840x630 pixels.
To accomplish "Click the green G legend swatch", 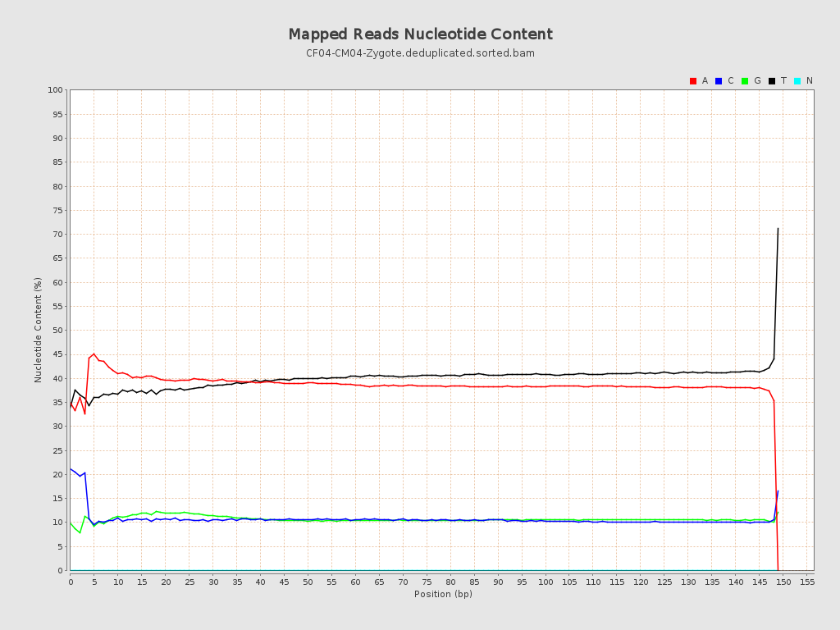I will (x=745, y=81).
